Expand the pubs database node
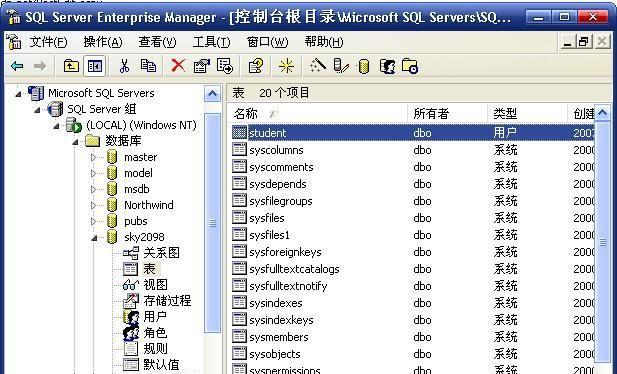The width and height of the screenshot is (617, 374). click(93, 221)
